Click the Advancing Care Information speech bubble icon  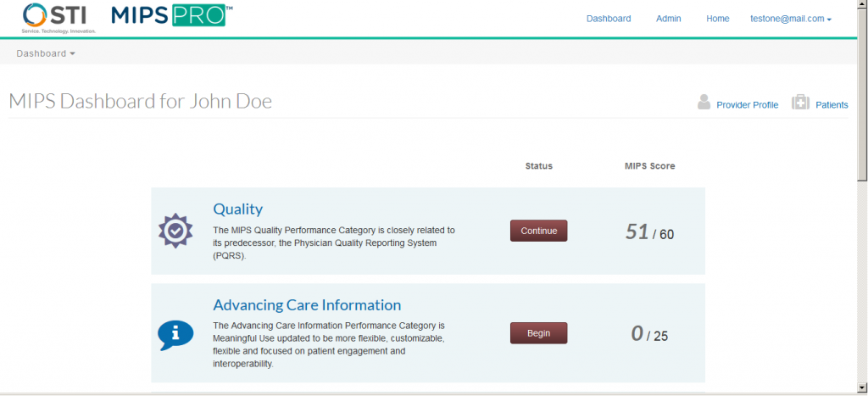coord(175,334)
